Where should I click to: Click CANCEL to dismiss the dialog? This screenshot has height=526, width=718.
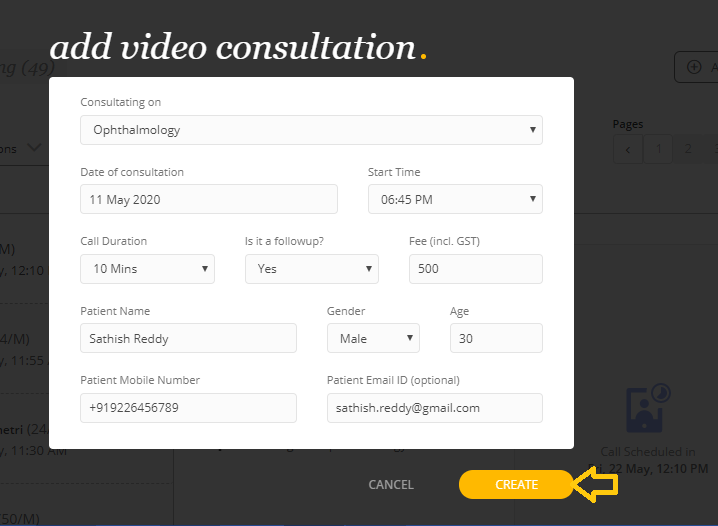pyautogui.click(x=390, y=484)
